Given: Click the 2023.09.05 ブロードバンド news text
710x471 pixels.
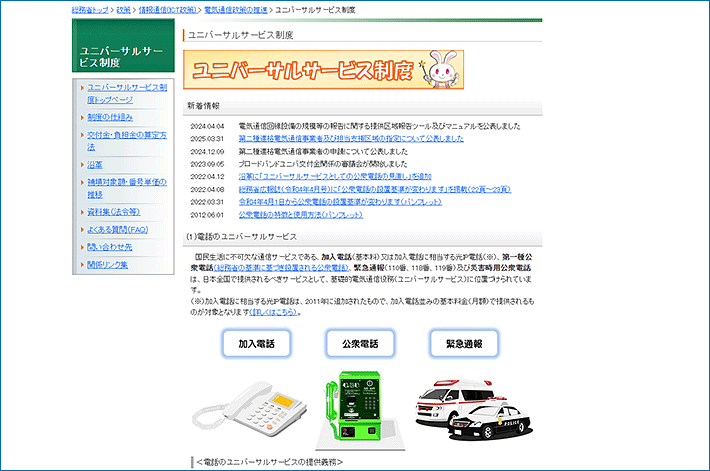Looking at the screenshot, I should click(323, 164).
